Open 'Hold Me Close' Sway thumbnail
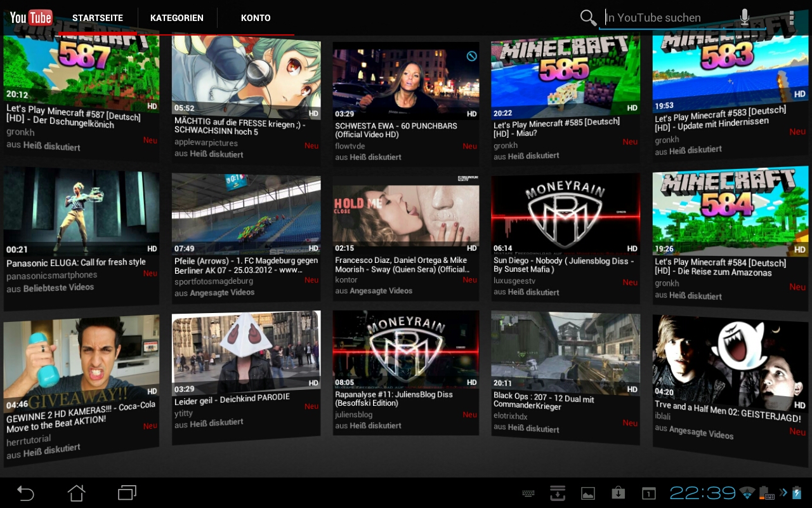Image resolution: width=812 pixels, height=508 pixels. pyautogui.click(x=406, y=215)
